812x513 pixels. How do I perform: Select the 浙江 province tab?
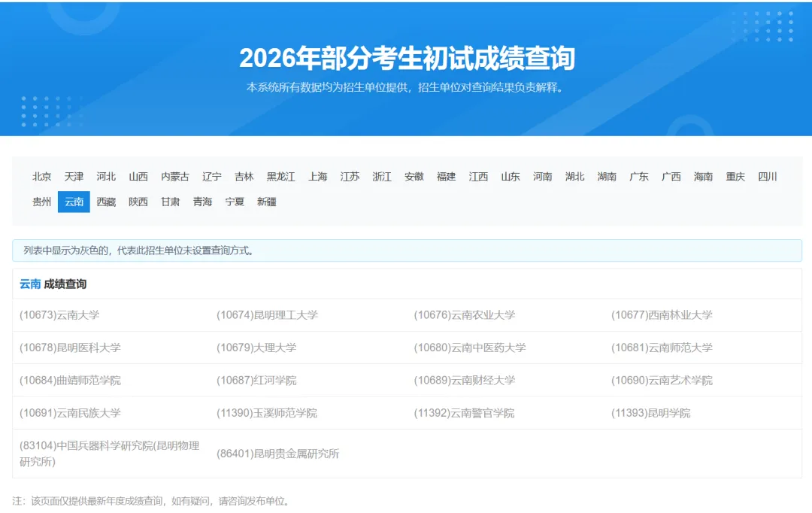coord(382,177)
